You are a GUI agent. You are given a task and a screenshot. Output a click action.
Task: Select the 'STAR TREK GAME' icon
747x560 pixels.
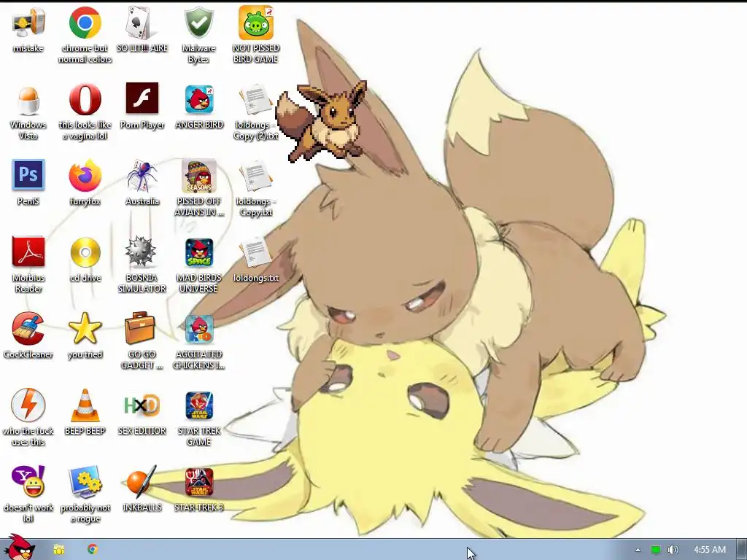tap(199, 405)
